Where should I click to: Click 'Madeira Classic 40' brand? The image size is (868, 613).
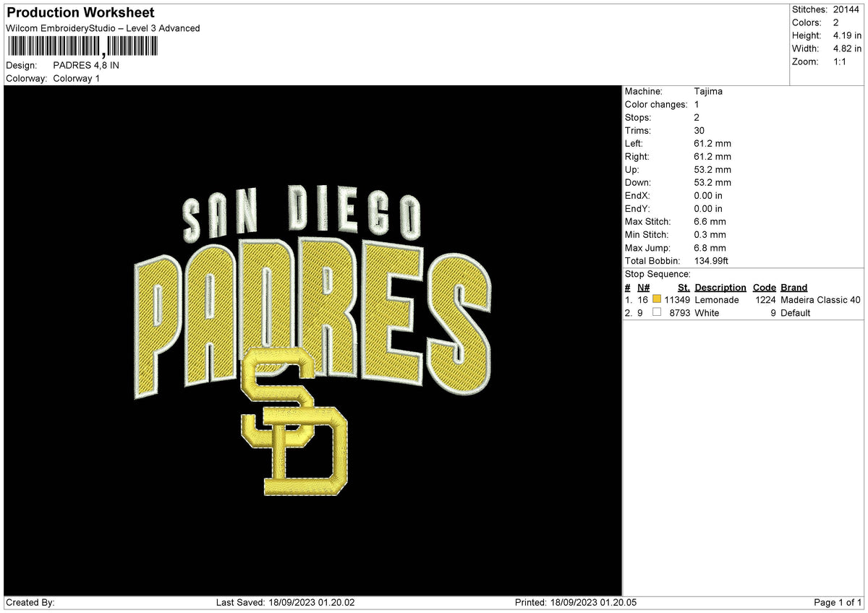[821, 300]
